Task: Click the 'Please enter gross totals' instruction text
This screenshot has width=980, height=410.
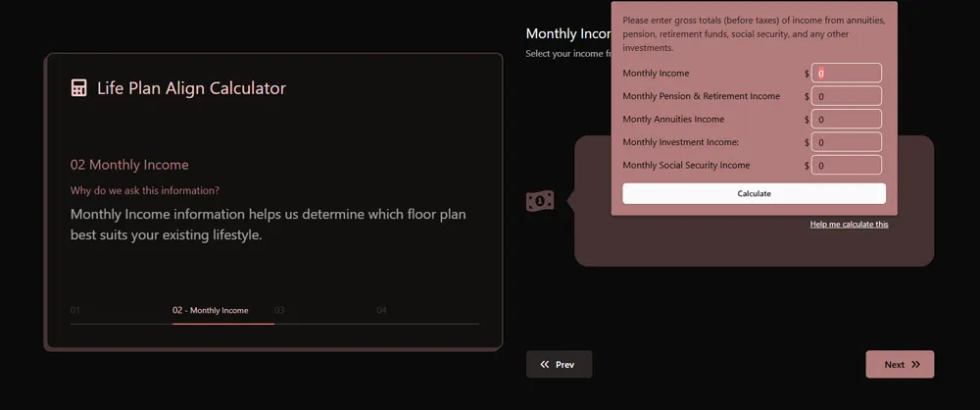Action: pyautogui.click(x=754, y=33)
